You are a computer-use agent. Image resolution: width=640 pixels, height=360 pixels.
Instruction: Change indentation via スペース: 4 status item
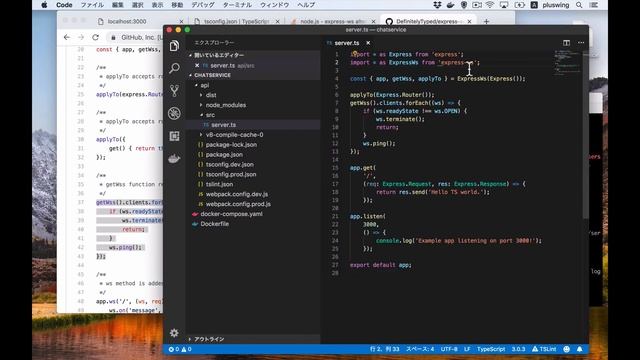pos(420,349)
